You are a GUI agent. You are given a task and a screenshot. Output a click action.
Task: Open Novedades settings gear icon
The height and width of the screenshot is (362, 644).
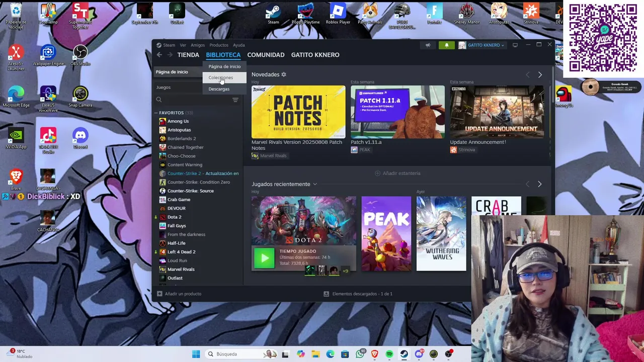coord(284,74)
